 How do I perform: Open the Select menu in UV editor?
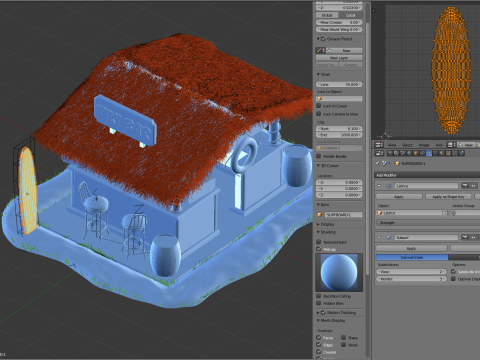click(407, 145)
